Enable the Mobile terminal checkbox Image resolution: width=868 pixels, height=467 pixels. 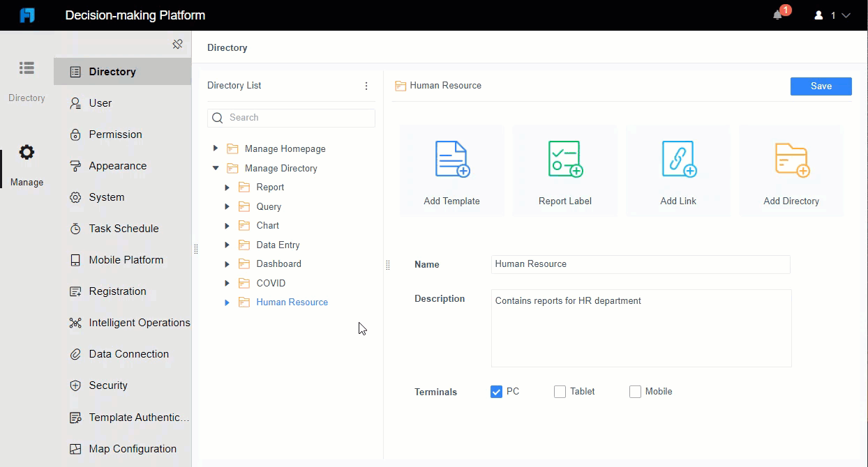click(634, 391)
